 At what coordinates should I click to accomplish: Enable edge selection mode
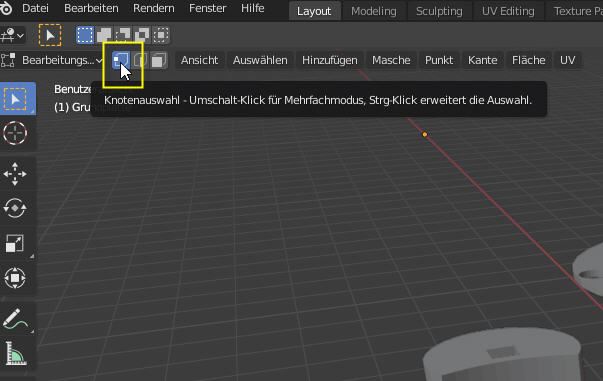pyautogui.click(x=140, y=60)
